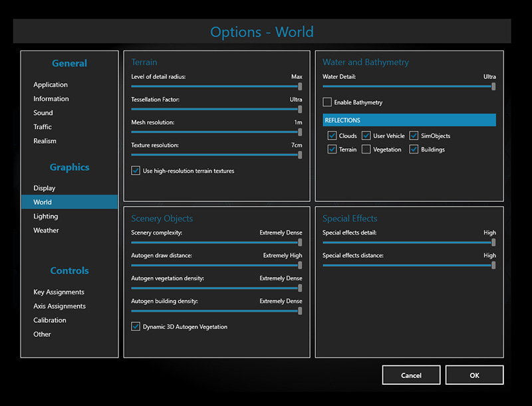
Task: Open the Application settings page
Action: [51, 85]
